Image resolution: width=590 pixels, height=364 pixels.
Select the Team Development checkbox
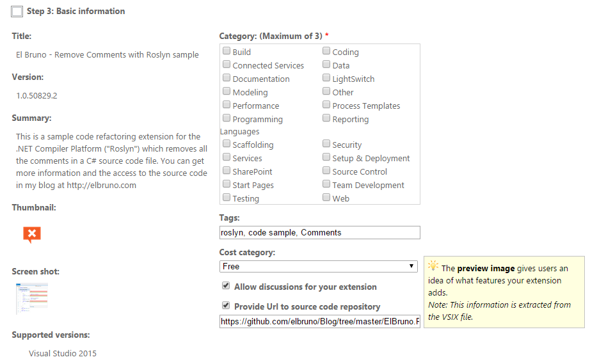(326, 184)
